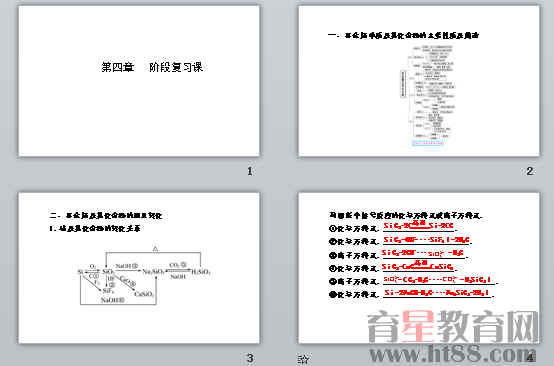Click Na2SiO3 in the silicon conversion diagram

pyautogui.click(x=153, y=271)
